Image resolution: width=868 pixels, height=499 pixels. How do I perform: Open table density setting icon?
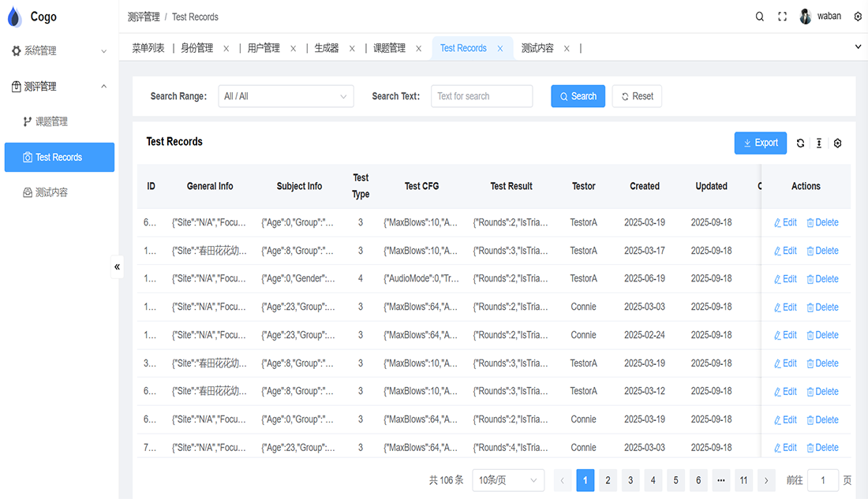pos(819,143)
